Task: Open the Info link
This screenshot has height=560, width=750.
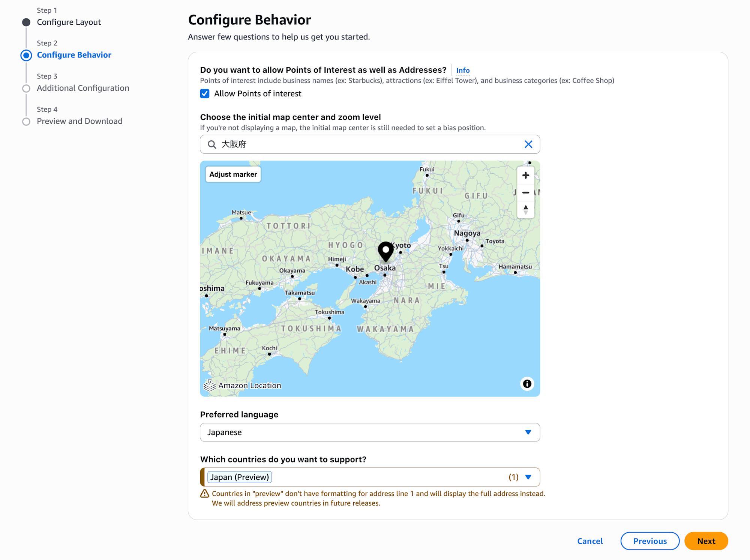Action: pyautogui.click(x=462, y=70)
